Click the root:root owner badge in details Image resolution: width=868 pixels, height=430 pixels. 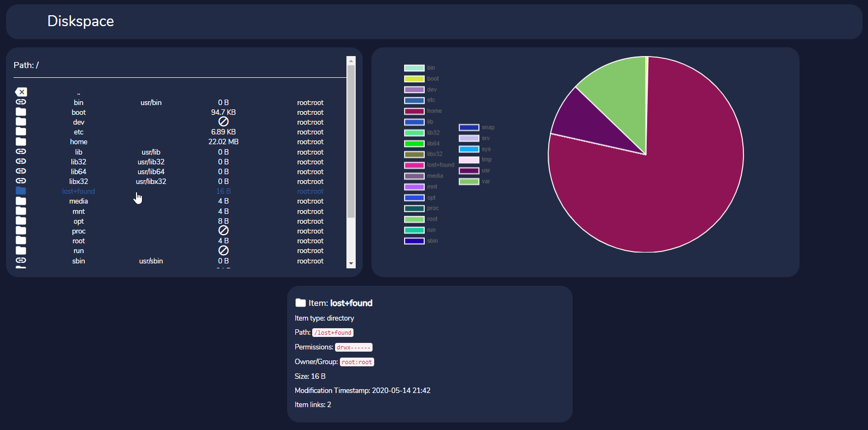coord(357,362)
